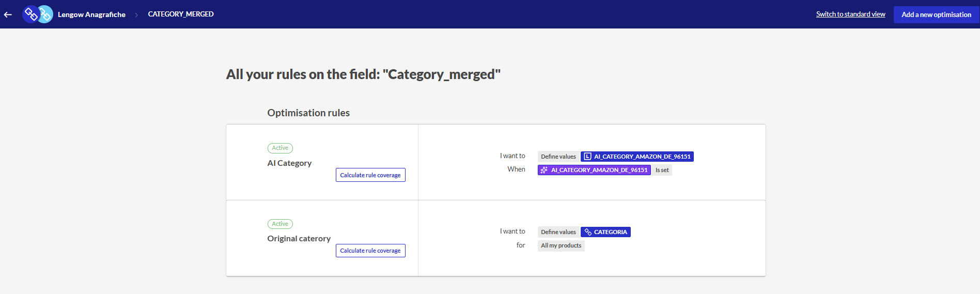Add a new optimisation
980x294 pixels.
point(936,14)
